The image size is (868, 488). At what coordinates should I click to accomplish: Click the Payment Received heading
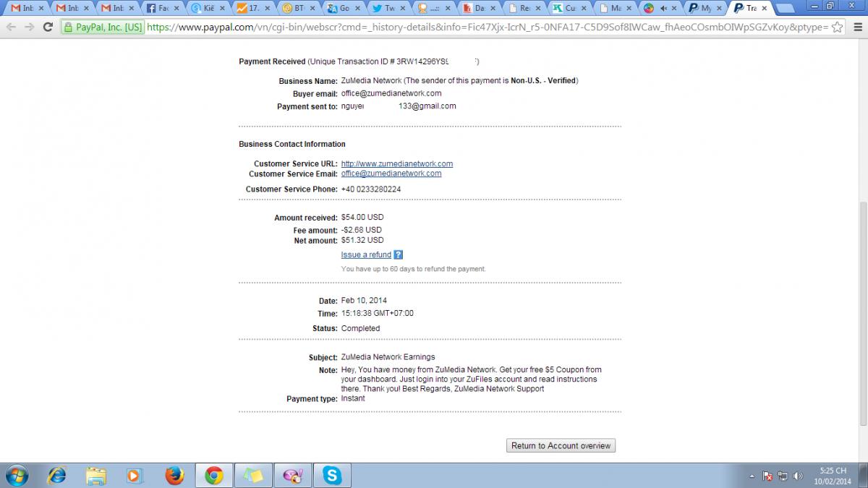point(272,61)
